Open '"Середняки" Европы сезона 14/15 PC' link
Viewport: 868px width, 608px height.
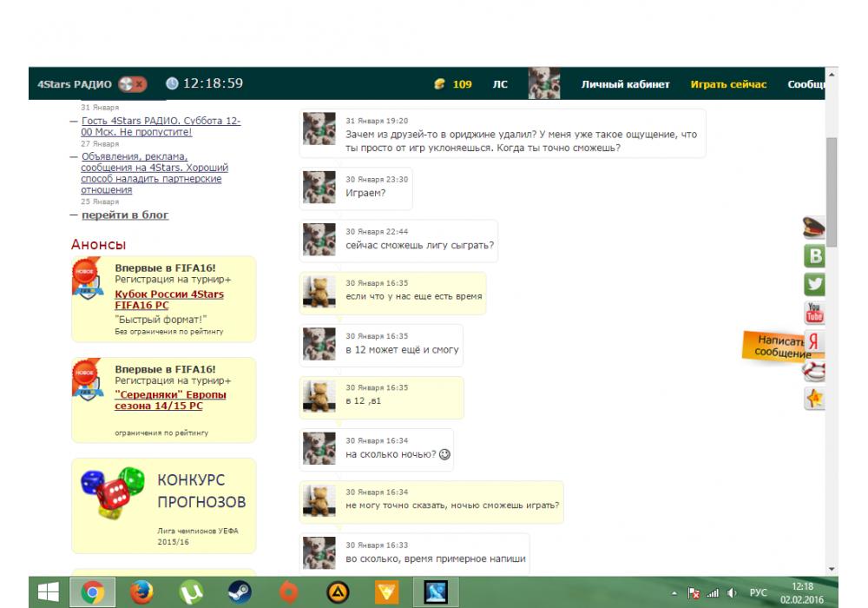tap(170, 400)
